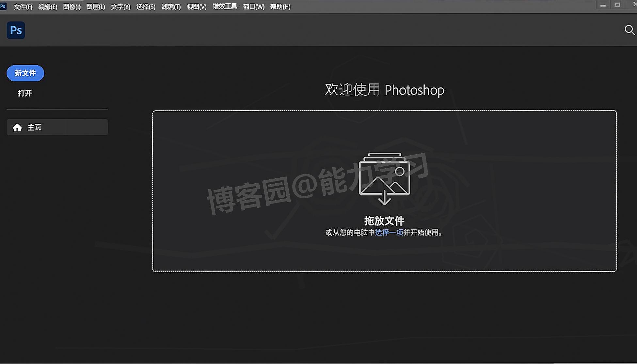This screenshot has width=637, height=364.
Task: Click the Photoshop Ps logo icon
Action: click(16, 30)
